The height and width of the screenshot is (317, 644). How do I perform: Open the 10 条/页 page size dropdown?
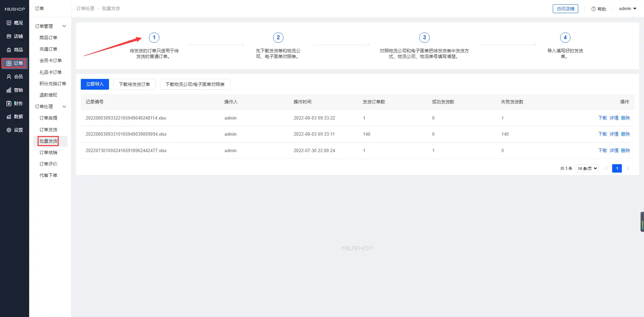tap(587, 169)
